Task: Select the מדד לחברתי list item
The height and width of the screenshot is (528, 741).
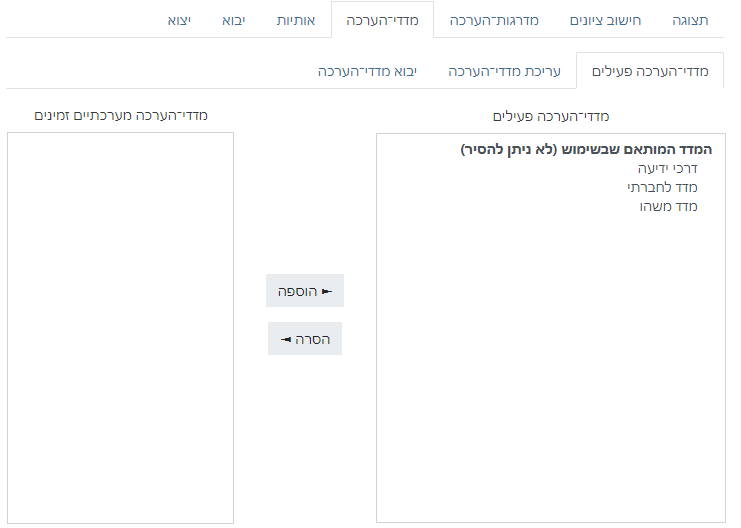Action: pos(661,187)
